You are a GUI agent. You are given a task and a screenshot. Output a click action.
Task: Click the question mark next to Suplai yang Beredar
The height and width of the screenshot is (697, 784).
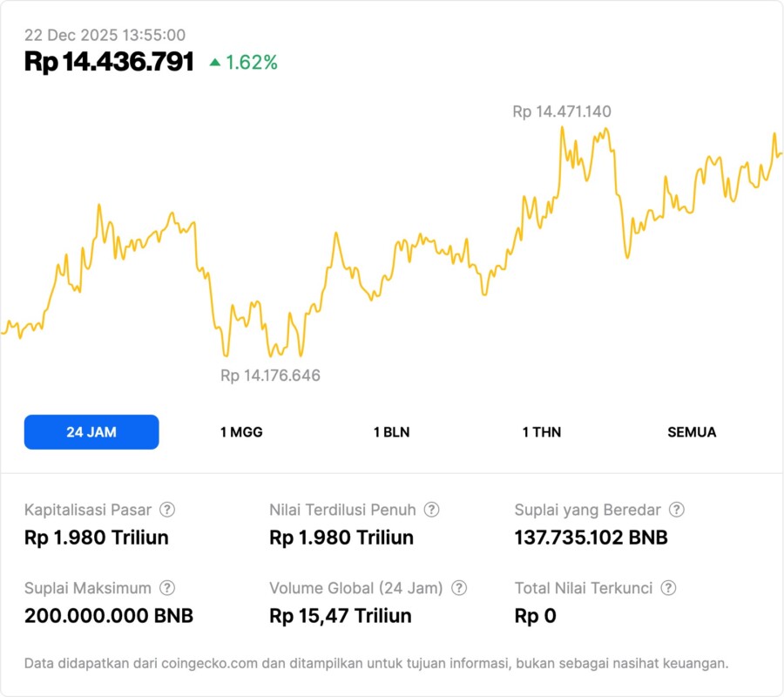[x=676, y=510]
